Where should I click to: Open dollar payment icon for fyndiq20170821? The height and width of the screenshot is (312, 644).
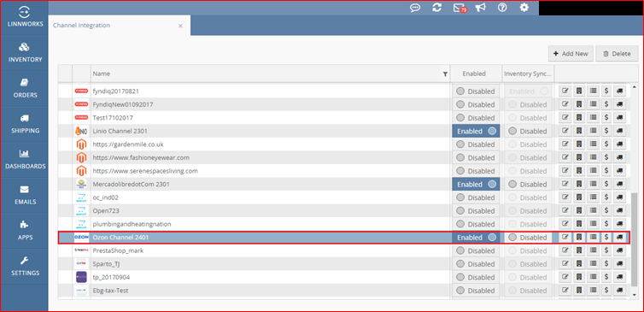[606, 91]
